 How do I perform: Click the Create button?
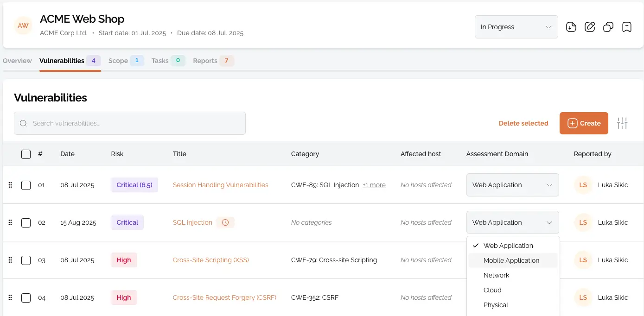pyautogui.click(x=584, y=123)
